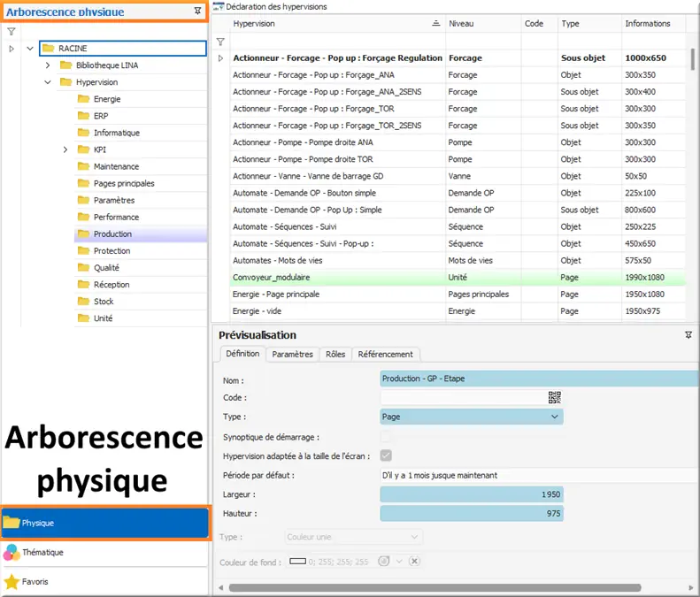Expand the KPI folder node

pyautogui.click(x=65, y=149)
